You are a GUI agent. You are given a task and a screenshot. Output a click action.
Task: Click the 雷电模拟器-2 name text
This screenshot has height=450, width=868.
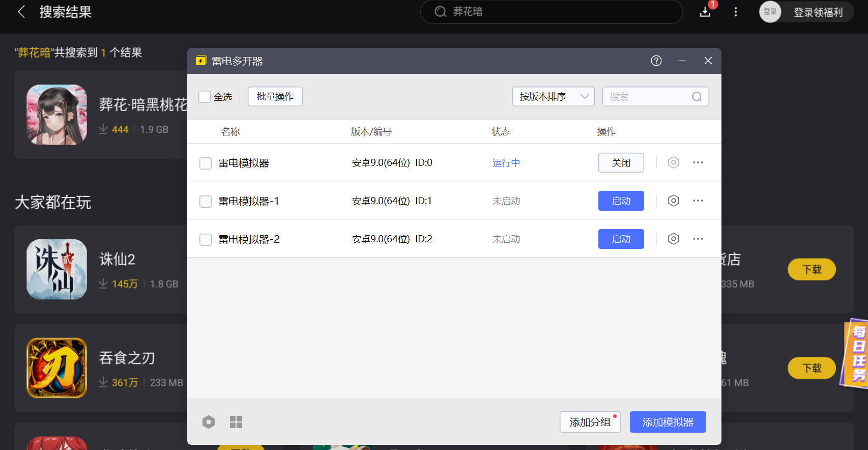click(x=249, y=239)
